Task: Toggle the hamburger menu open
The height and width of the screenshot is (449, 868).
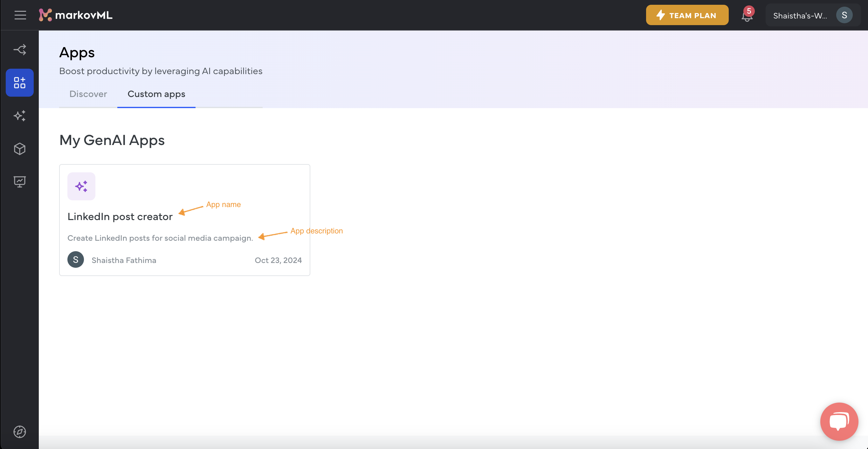Action: click(19, 15)
